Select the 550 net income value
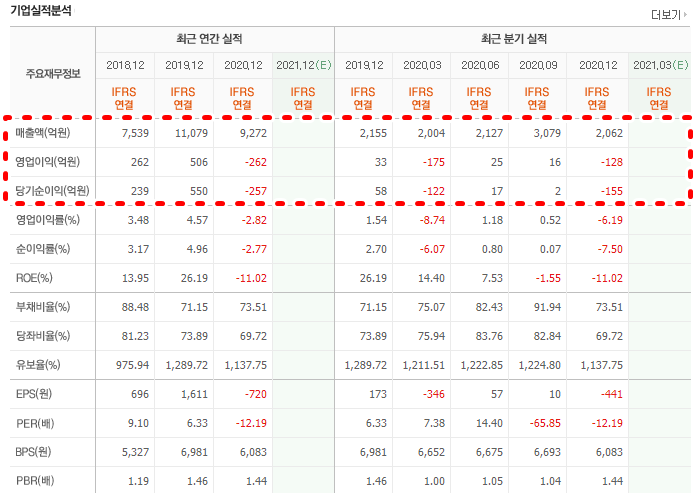The height and width of the screenshot is (493, 696). coord(199,191)
